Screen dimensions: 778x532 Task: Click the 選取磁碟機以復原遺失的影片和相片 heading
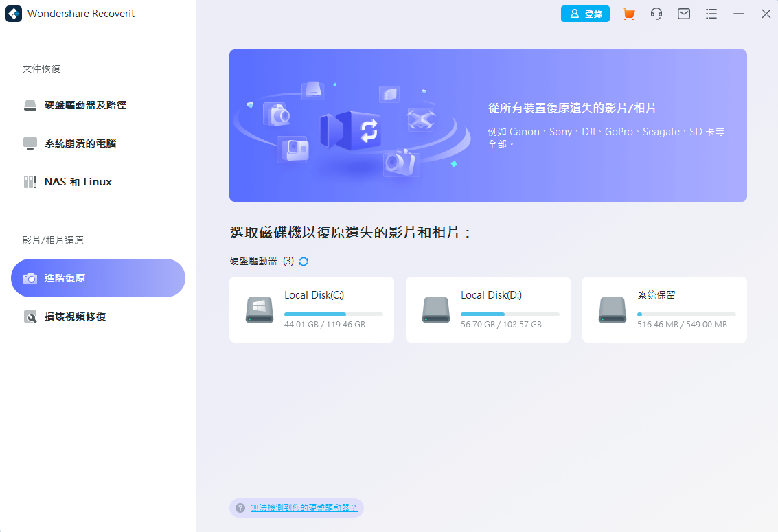350,233
